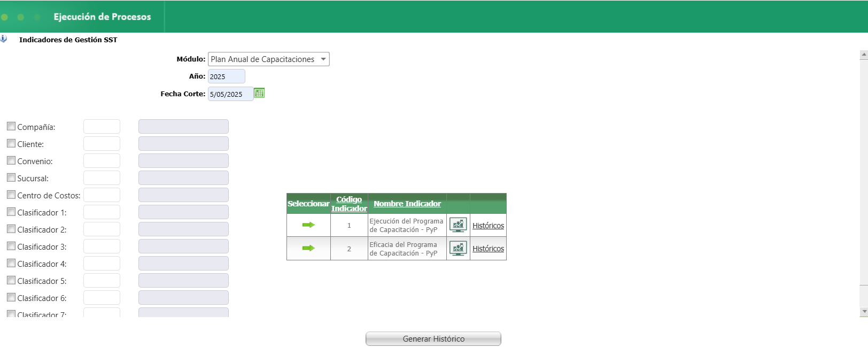The width and height of the screenshot is (868, 355).
Task: Tick the Convenio checkbox
Action: 11,160
